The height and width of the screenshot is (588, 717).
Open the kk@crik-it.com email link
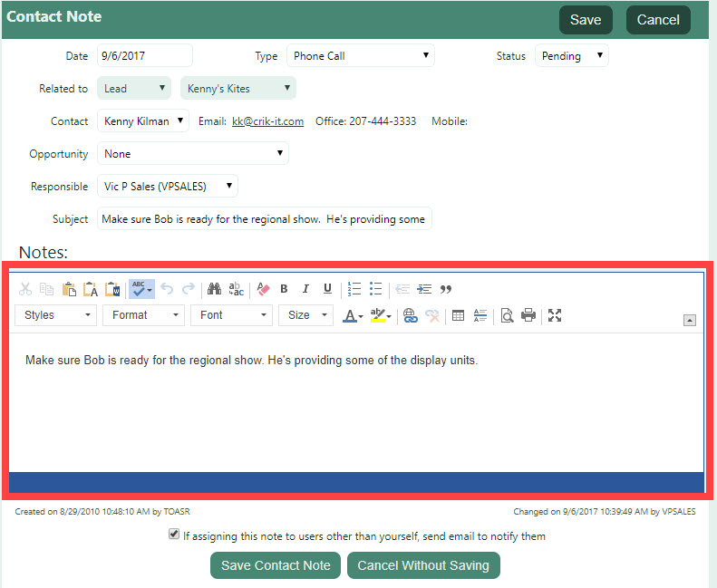[267, 121]
